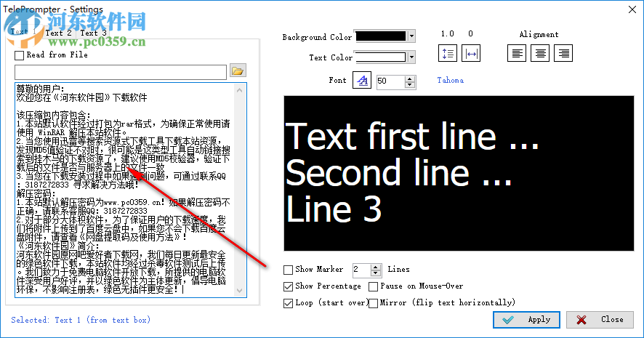Click the Apply button
The height and width of the screenshot is (338, 644).
(x=526, y=320)
